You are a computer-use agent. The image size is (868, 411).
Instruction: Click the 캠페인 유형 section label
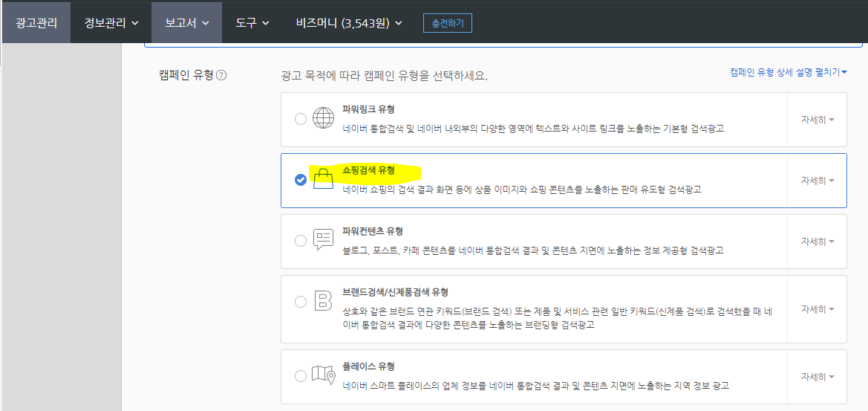[186, 75]
